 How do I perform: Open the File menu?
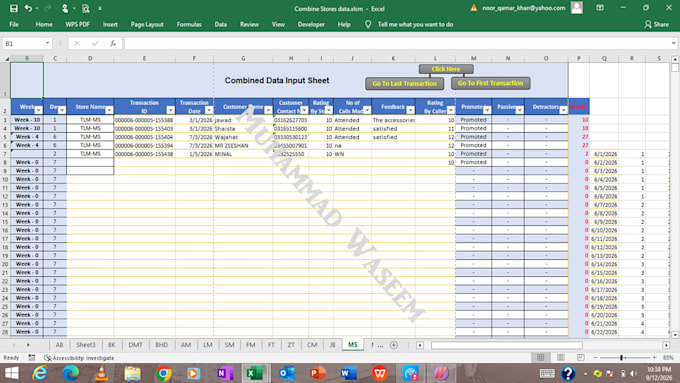click(x=14, y=24)
